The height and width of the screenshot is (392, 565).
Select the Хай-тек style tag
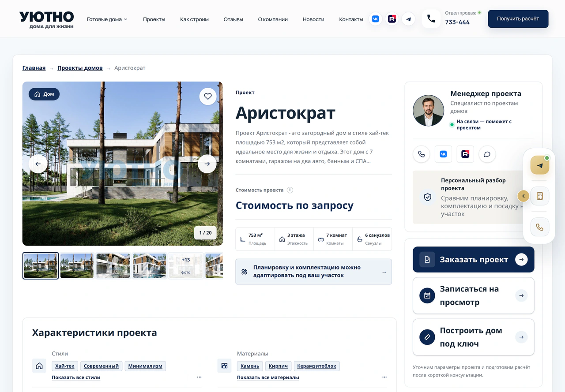click(x=64, y=366)
